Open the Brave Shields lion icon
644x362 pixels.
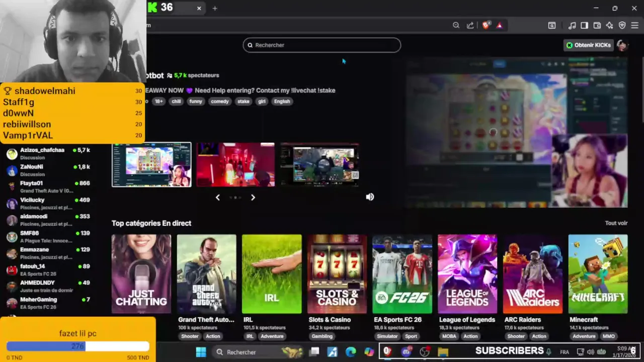tap(486, 25)
